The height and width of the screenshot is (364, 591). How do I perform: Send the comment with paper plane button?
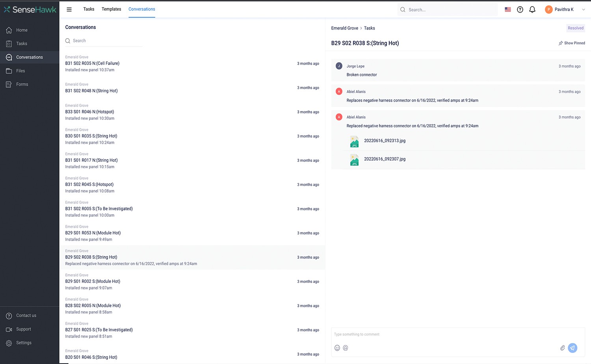pos(572,348)
